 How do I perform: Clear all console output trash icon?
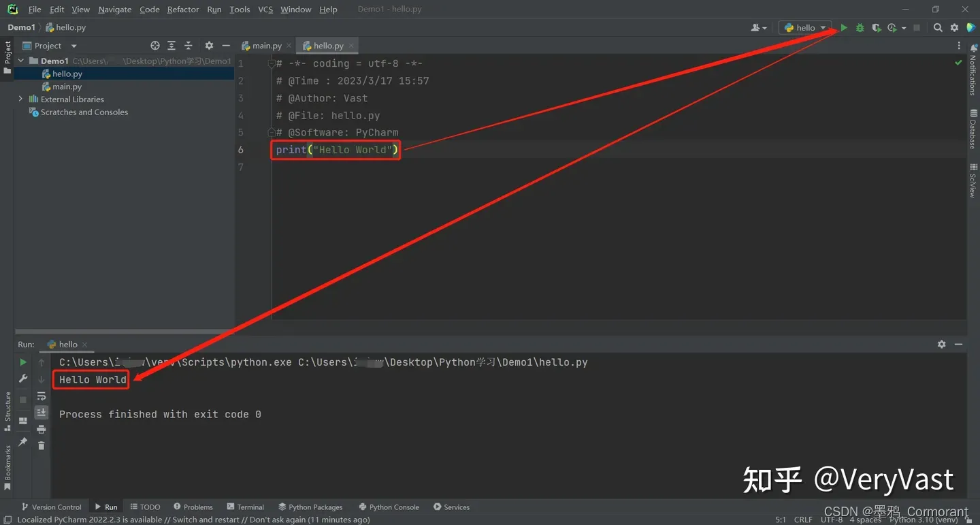[42, 445]
